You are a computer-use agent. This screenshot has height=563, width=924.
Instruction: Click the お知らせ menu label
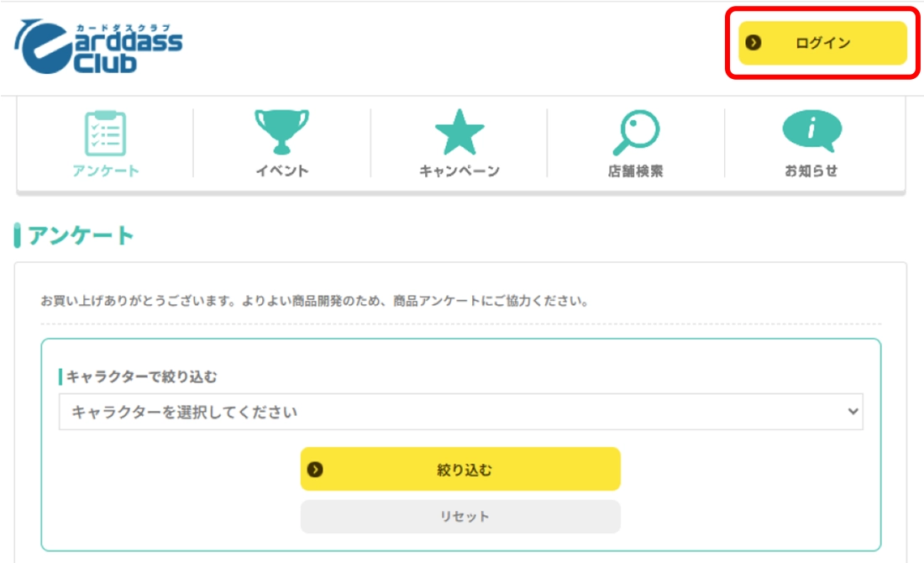pyautogui.click(x=811, y=171)
